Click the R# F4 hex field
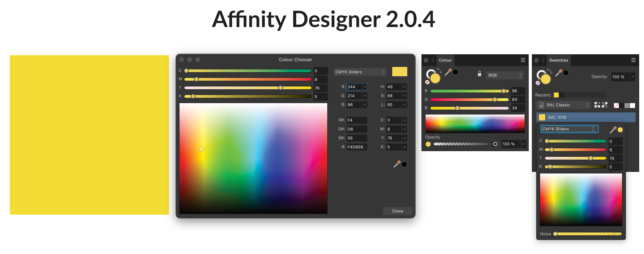Viewport: 644px width, 254px height. [x=357, y=120]
